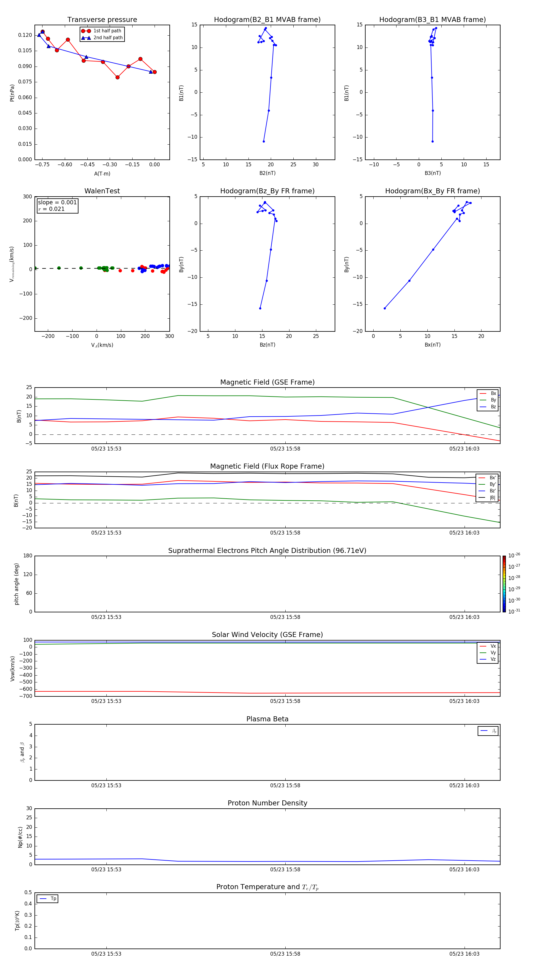
Task: Click the Suprathermal Electrons Pitch Angle Distribution title
Action: [267, 551]
